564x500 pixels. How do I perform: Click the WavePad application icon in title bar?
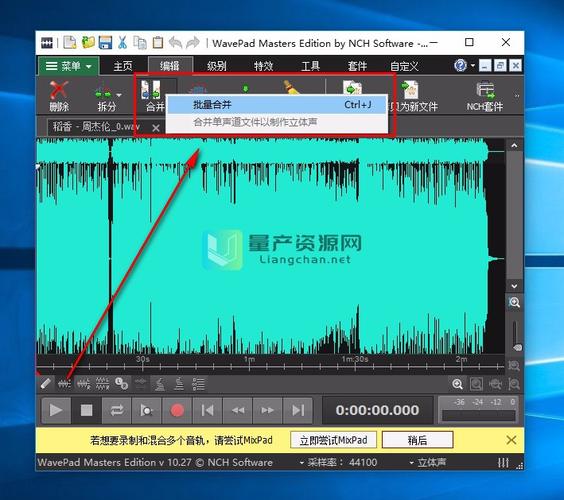[x=47, y=43]
